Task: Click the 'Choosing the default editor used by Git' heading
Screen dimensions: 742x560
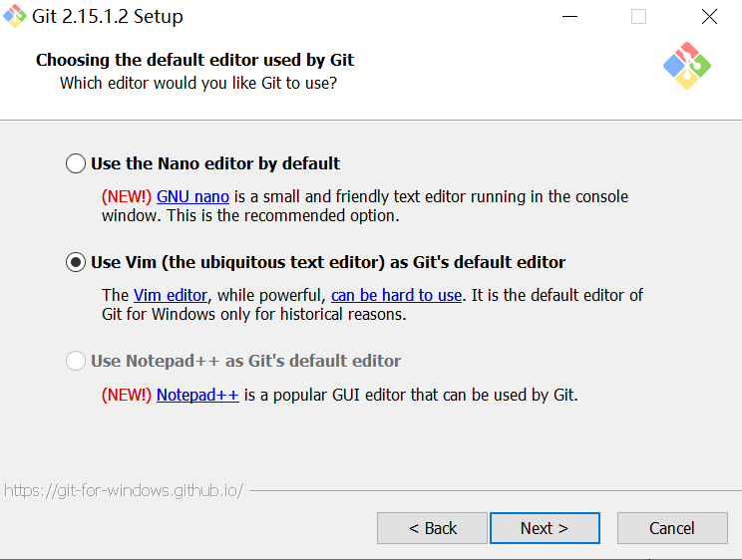Action: [x=194, y=60]
